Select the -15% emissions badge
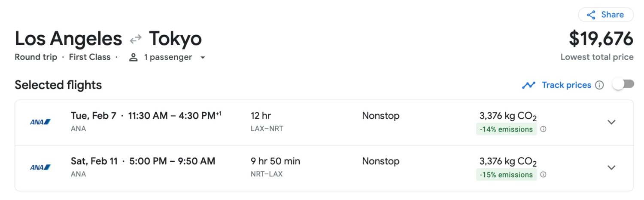 [x=506, y=175]
